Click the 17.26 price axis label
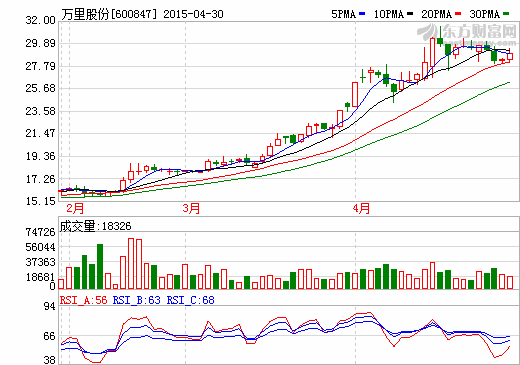Viewport: 520px width, 365px height. point(40,179)
